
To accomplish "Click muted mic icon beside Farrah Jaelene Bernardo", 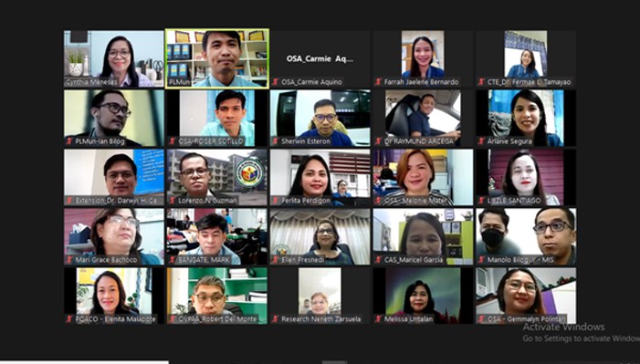I will (x=379, y=82).
